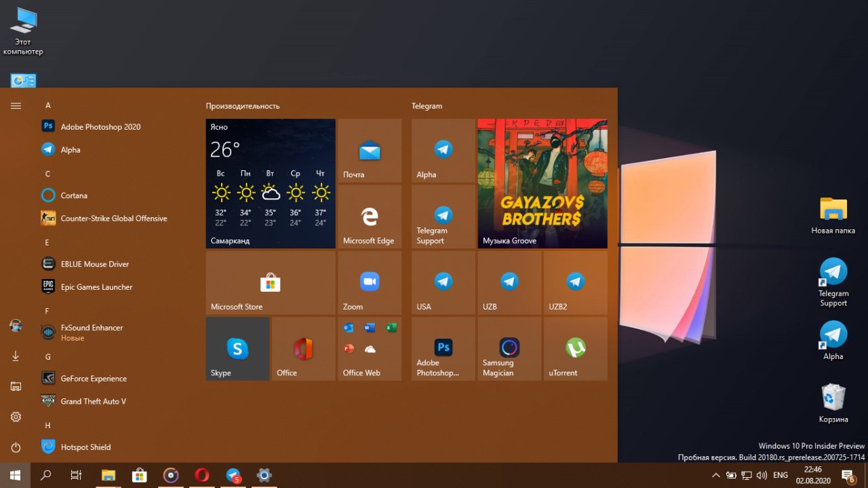Open Adobe Photoshop 2020 from app list
The width and height of the screenshot is (868, 488).
[x=115, y=127]
